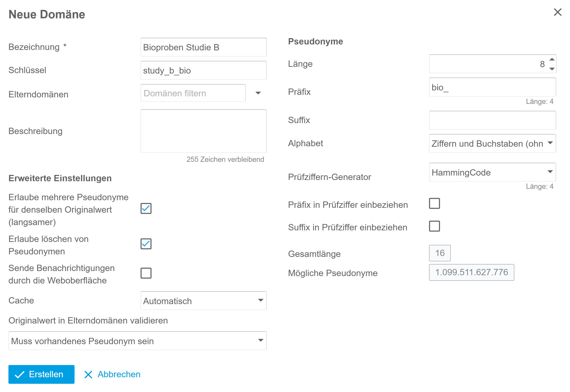Image resolution: width=570 pixels, height=392 pixels.
Task: Click the Domänen filtern search field
Action: (193, 93)
